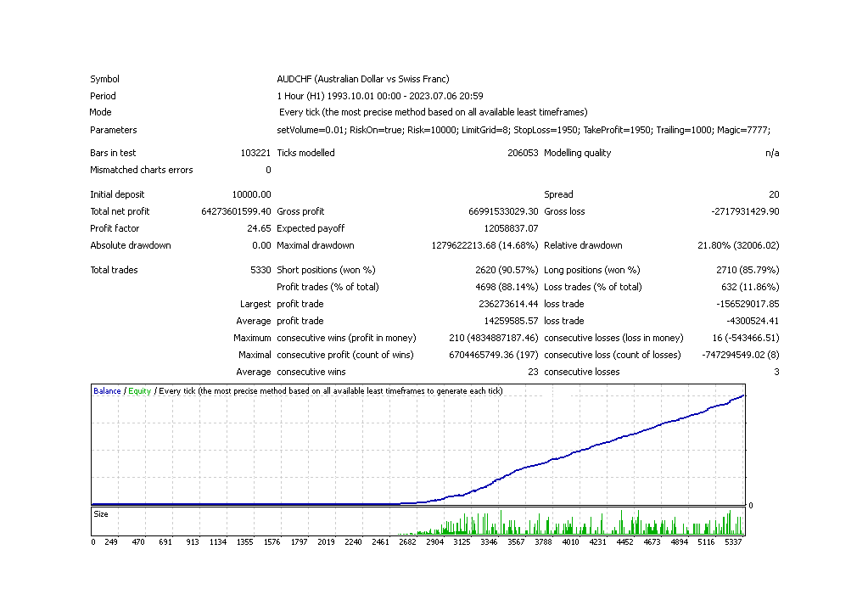Click Average loss trade value -4300524.41
The width and height of the screenshot is (868, 611).
coord(753,321)
